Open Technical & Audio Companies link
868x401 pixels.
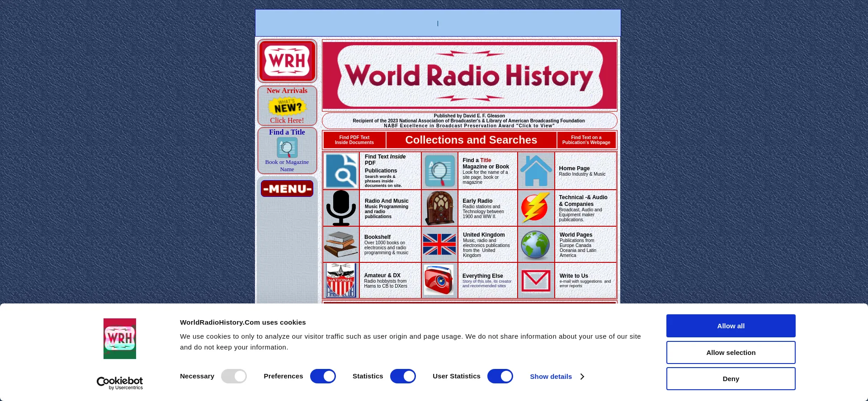583,200
